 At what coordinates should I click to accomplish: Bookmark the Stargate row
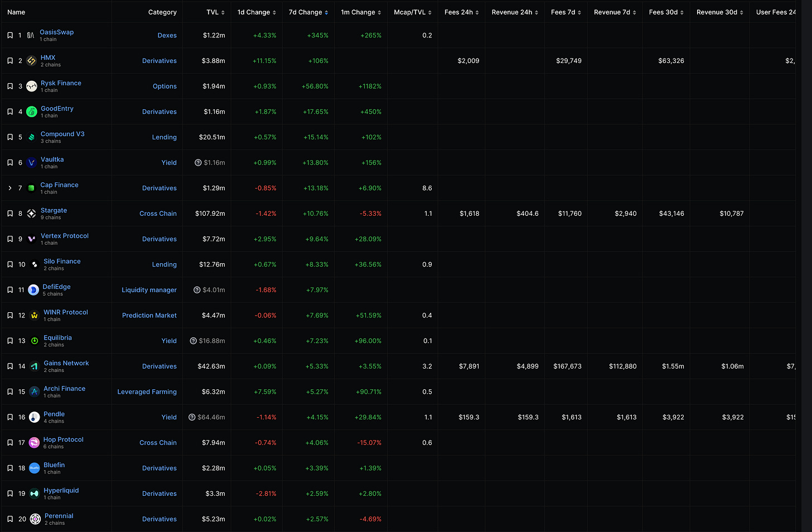(10, 214)
